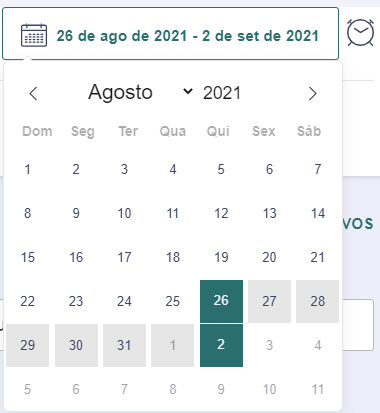Select greyed September 5 date

tap(28, 389)
